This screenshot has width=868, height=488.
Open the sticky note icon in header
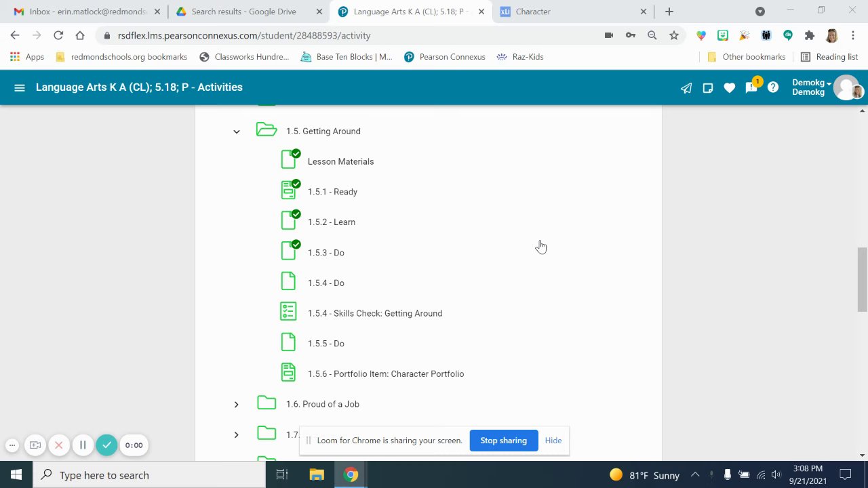coord(708,87)
